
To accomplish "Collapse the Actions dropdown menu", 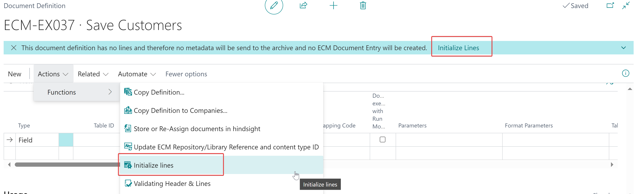I will [x=53, y=74].
